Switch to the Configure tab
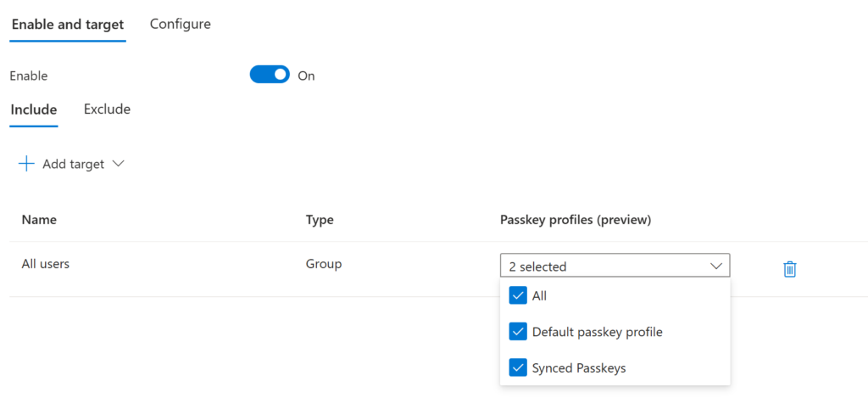 tap(180, 24)
